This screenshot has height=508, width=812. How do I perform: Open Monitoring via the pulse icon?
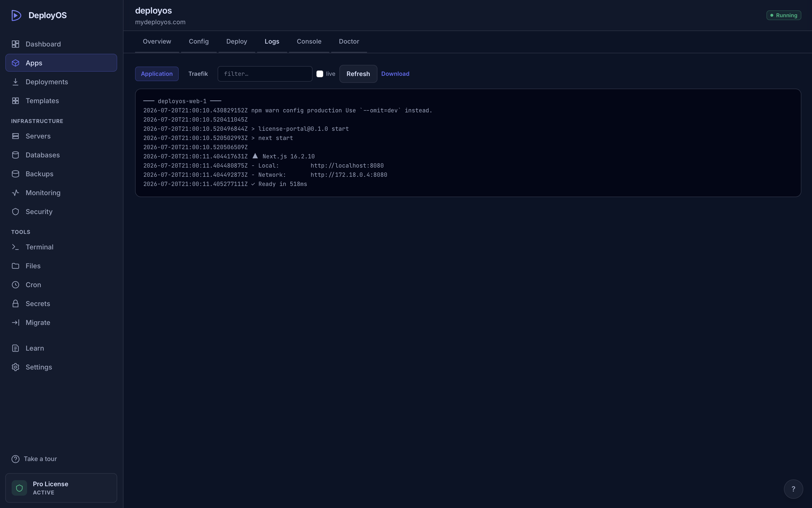pyautogui.click(x=15, y=192)
